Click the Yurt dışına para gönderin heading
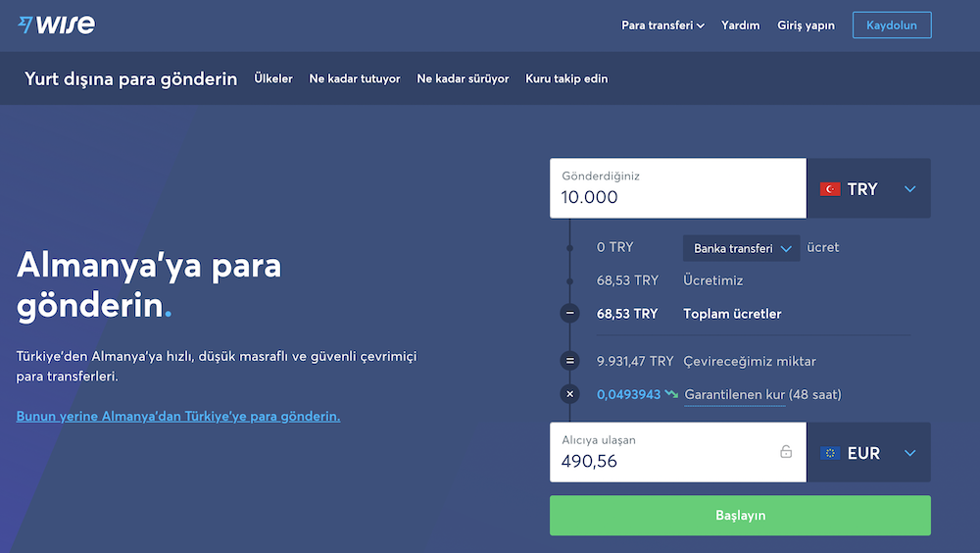The height and width of the screenshot is (553, 980). 130,78
